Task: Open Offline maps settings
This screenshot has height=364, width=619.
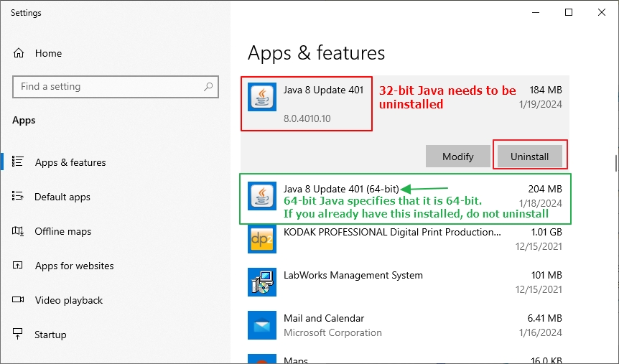Action: pyautogui.click(x=62, y=231)
